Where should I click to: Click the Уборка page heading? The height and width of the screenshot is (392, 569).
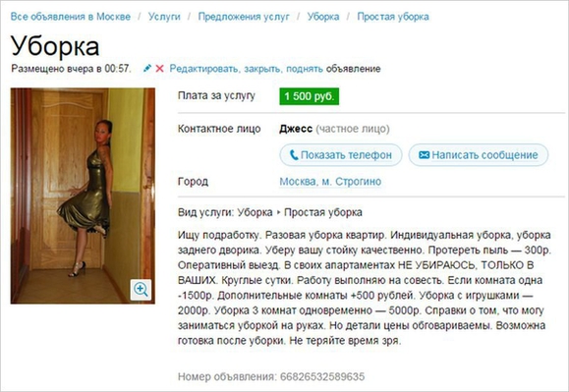pyautogui.click(x=55, y=46)
